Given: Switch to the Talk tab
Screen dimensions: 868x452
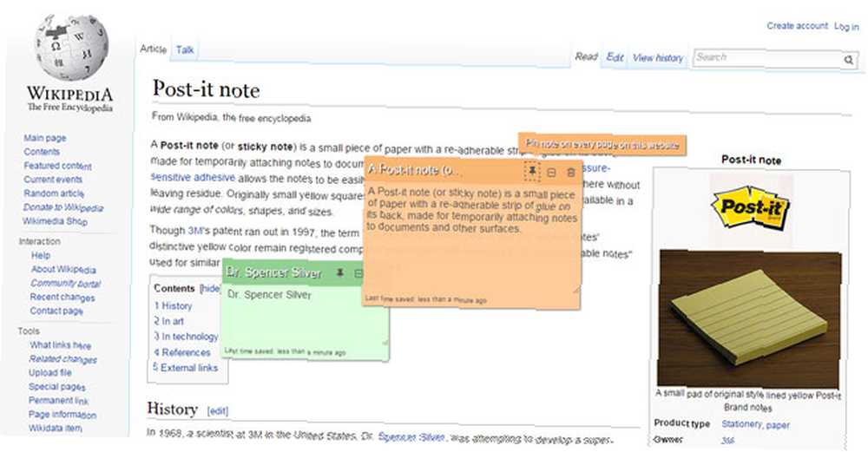Looking at the screenshot, I should (x=185, y=49).
